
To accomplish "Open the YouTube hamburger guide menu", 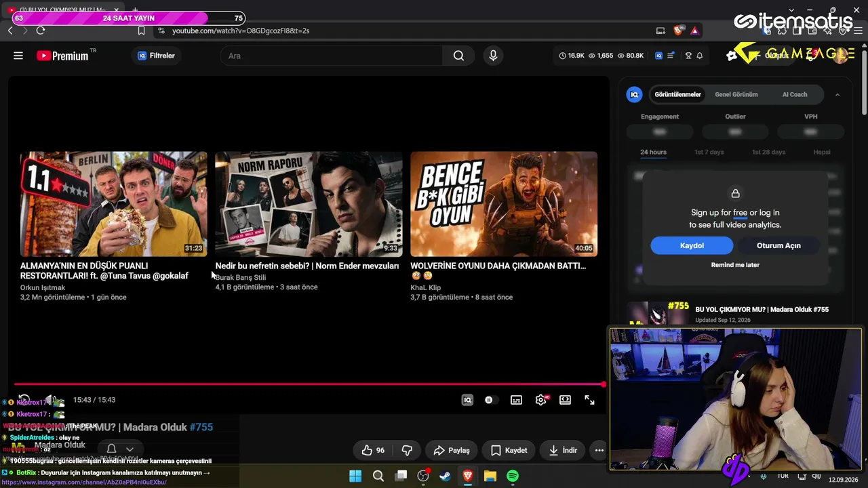I will [x=18, y=56].
